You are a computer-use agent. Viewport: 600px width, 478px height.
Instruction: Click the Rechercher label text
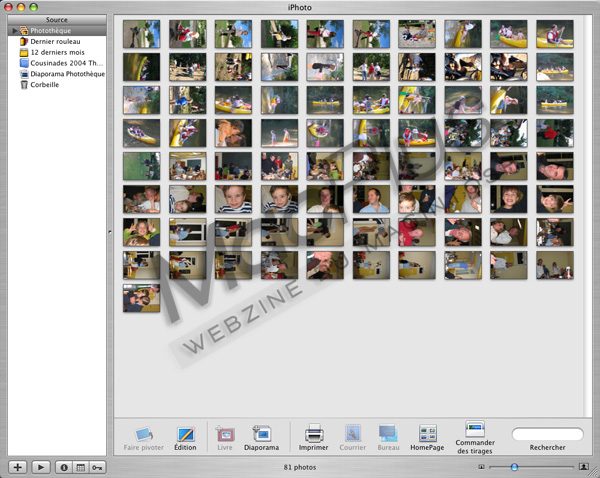pos(548,447)
